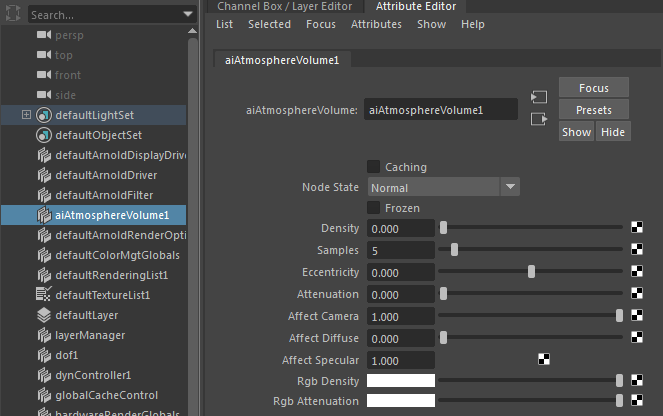Click the aiAtmosphereVolume name field

pos(441,109)
